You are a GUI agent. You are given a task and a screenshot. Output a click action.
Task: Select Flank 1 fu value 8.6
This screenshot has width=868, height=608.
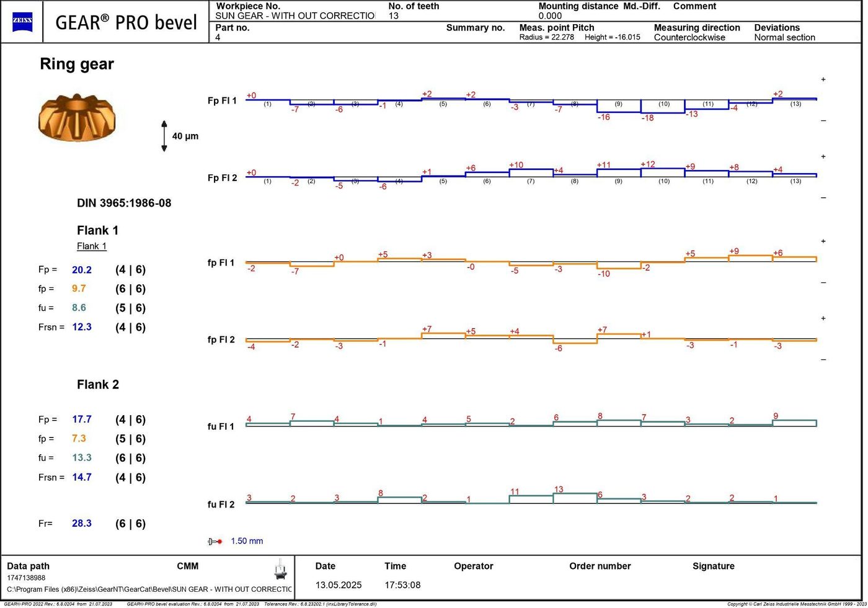(79, 308)
